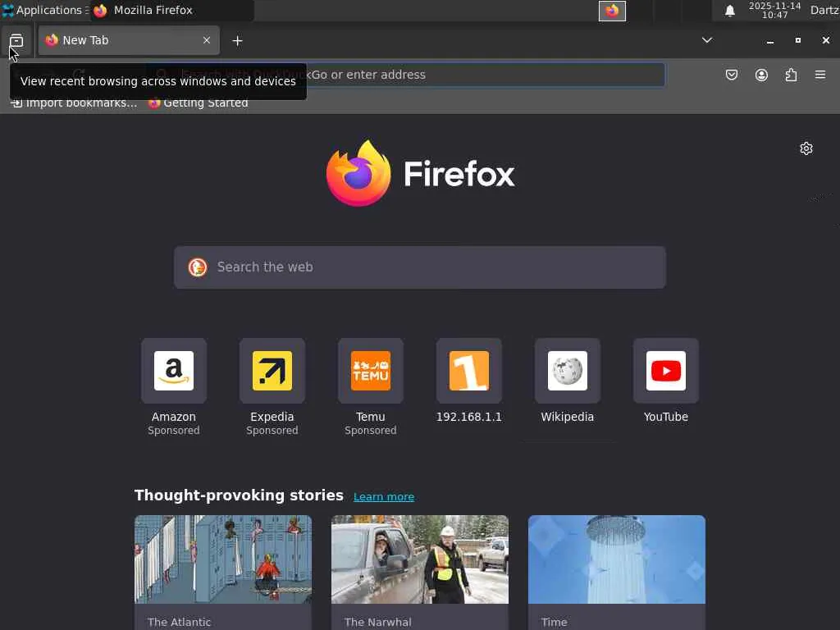Close the New Tab tab

206,40
